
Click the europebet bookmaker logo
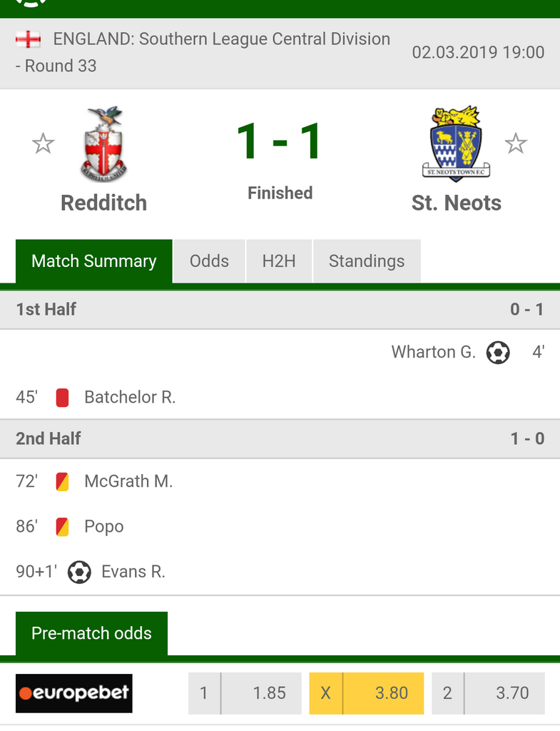[x=74, y=693]
